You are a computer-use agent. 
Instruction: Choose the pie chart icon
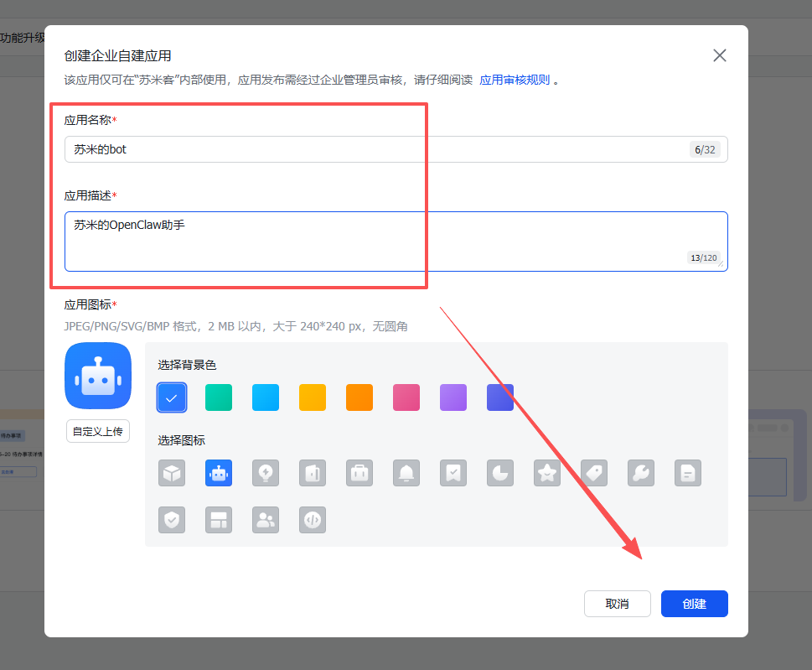click(x=500, y=473)
